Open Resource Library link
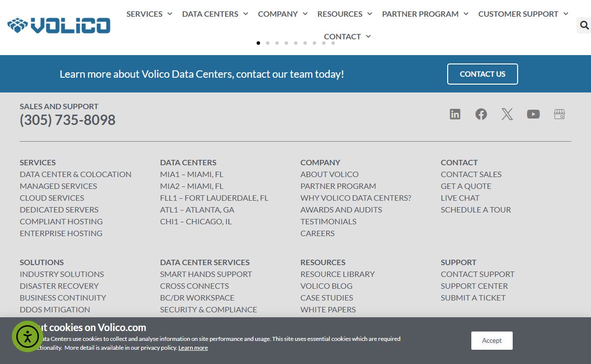This screenshot has height=364, width=591. coord(337,274)
